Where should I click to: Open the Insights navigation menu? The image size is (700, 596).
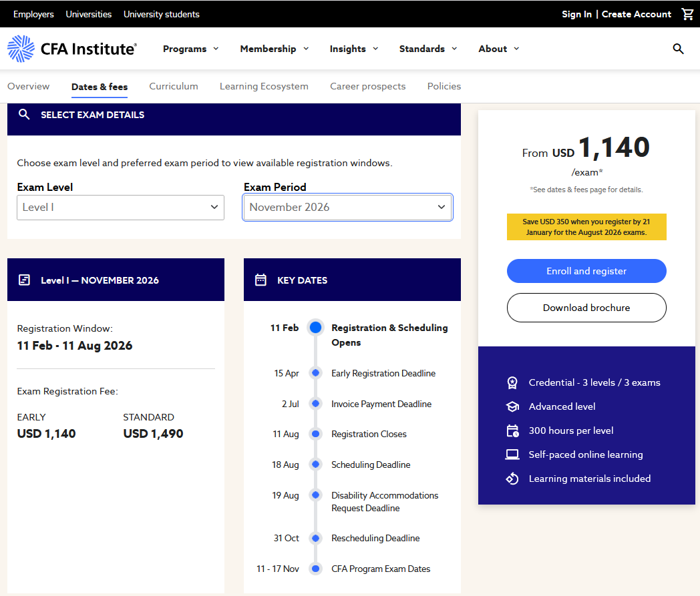point(354,49)
